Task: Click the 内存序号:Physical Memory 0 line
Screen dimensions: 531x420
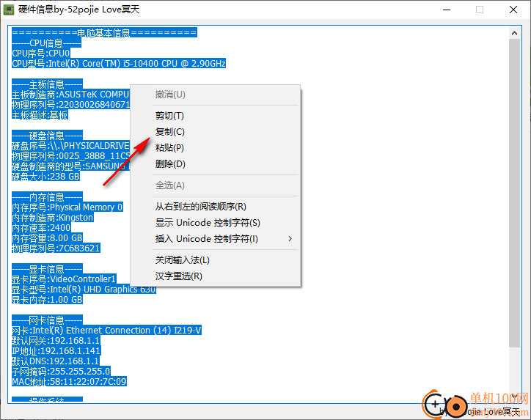Action: [x=67, y=207]
